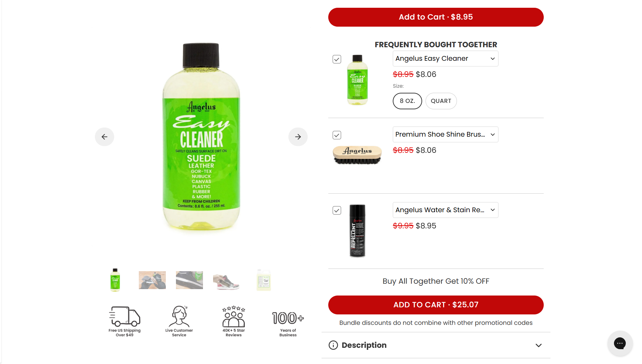This screenshot has height=364, width=642.
Task: Open the Angelus Easy Cleaner dropdown
Action: click(x=445, y=59)
